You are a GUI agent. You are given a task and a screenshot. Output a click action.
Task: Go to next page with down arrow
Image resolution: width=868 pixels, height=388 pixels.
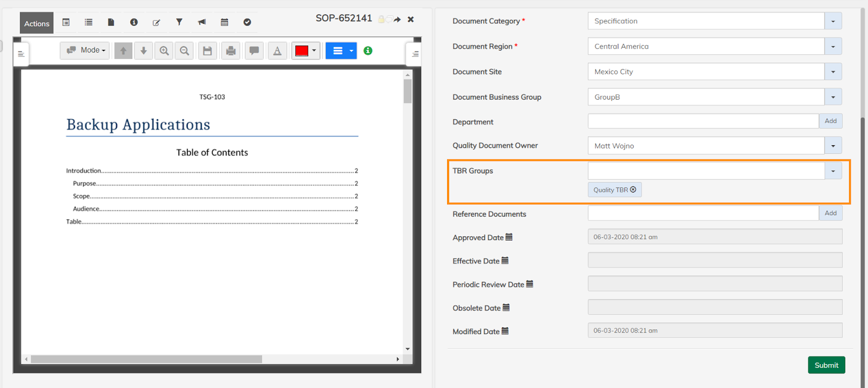[144, 51]
